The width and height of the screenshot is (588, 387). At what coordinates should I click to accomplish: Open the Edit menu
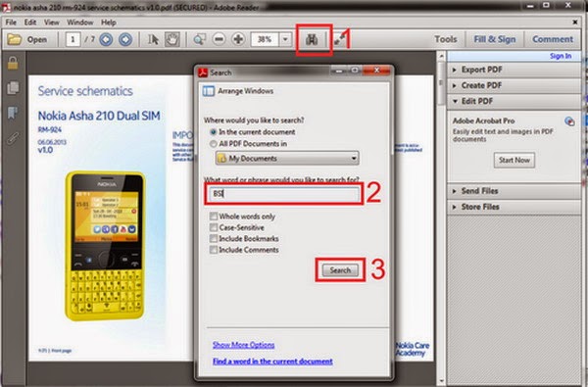coord(30,23)
